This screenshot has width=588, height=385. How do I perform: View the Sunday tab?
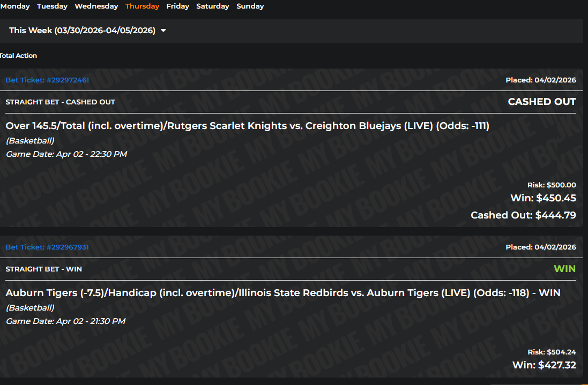(250, 6)
